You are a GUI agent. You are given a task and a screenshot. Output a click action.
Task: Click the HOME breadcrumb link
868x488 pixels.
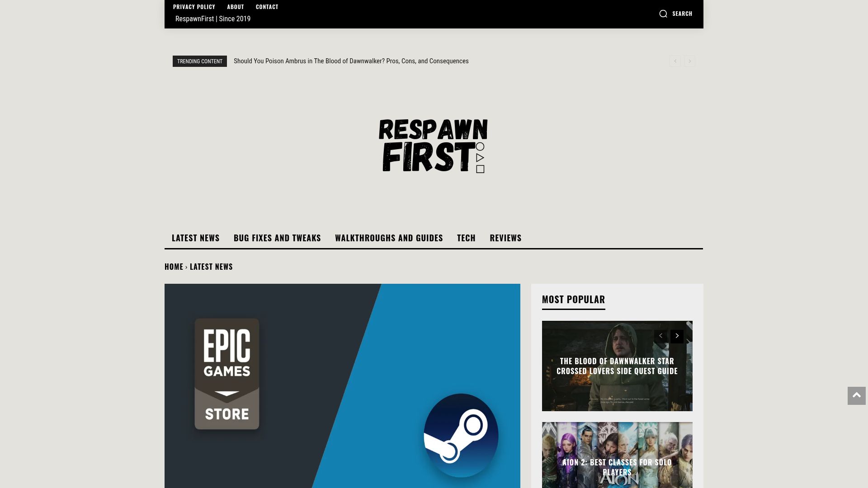click(x=174, y=267)
